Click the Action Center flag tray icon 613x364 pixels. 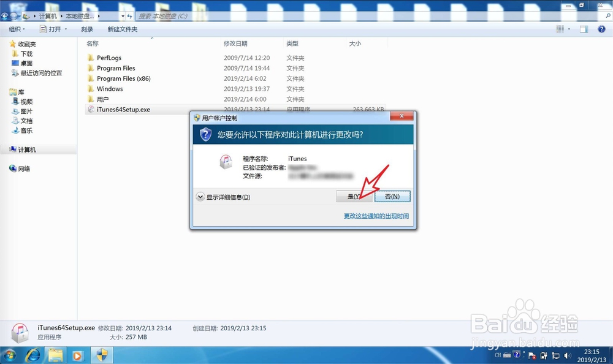coord(531,356)
